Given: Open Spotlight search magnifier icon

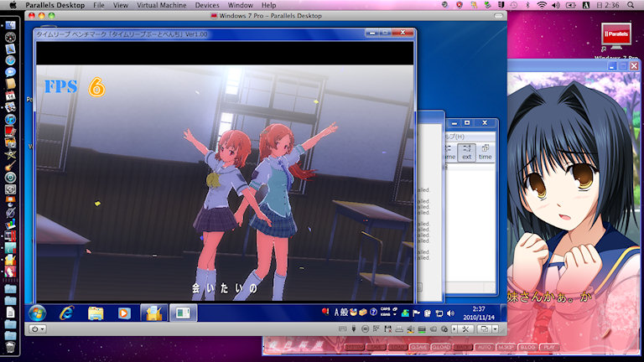Looking at the screenshot, I should [x=631, y=5].
